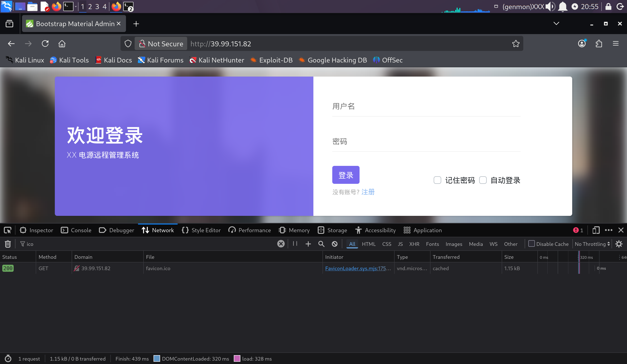The height and width of the screenshot is (364, 627).
Task: Add new request with plus icon
Action: coord(308,244)
